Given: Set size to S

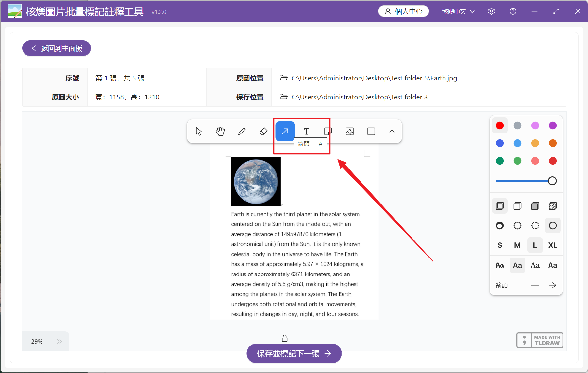Looking at the screenshot, I should [500, 245].
